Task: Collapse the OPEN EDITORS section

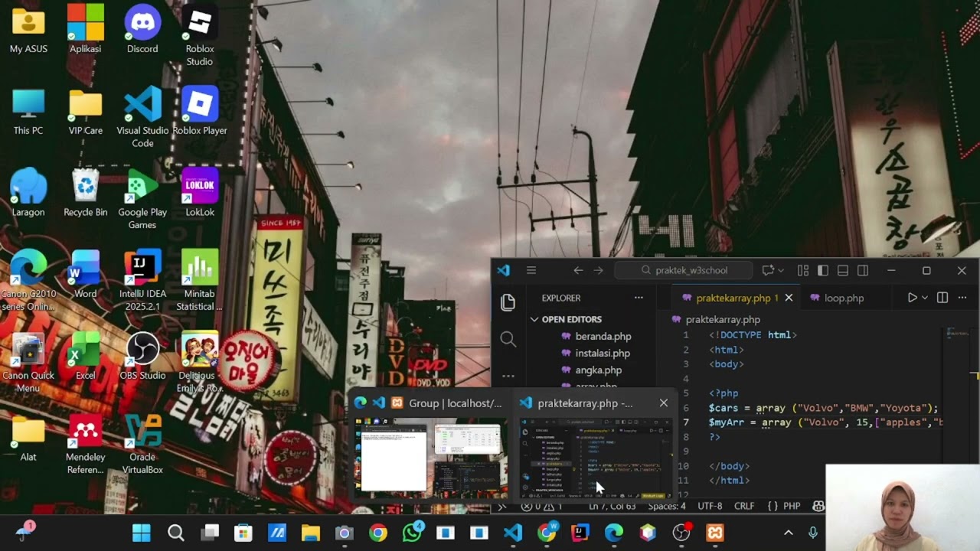Action: click(572, 319)
